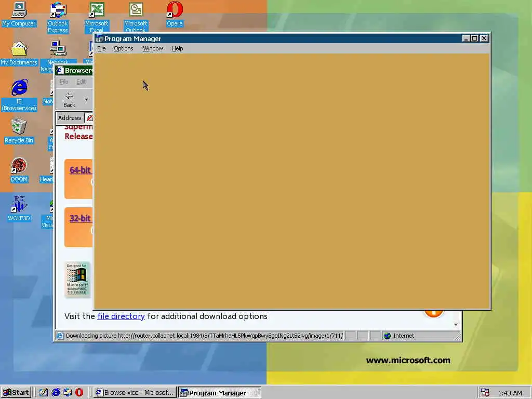
Task: Click the Address label in the browser
Action: (x=70, y=118)
